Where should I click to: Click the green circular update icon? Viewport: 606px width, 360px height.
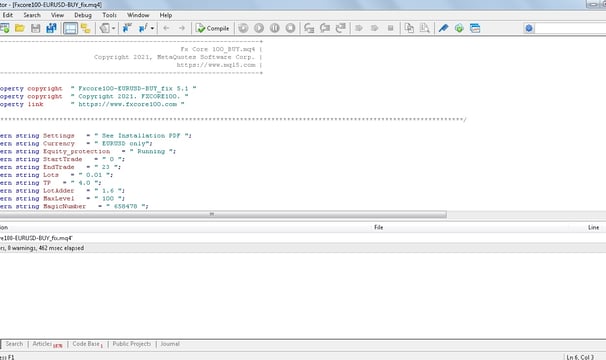[459, 28]
